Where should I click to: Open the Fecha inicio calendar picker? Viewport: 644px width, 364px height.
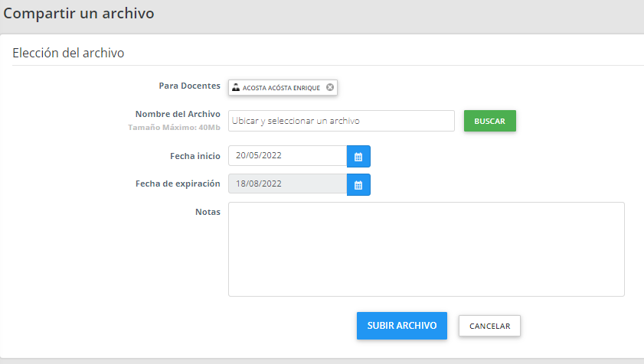point(358,156)
